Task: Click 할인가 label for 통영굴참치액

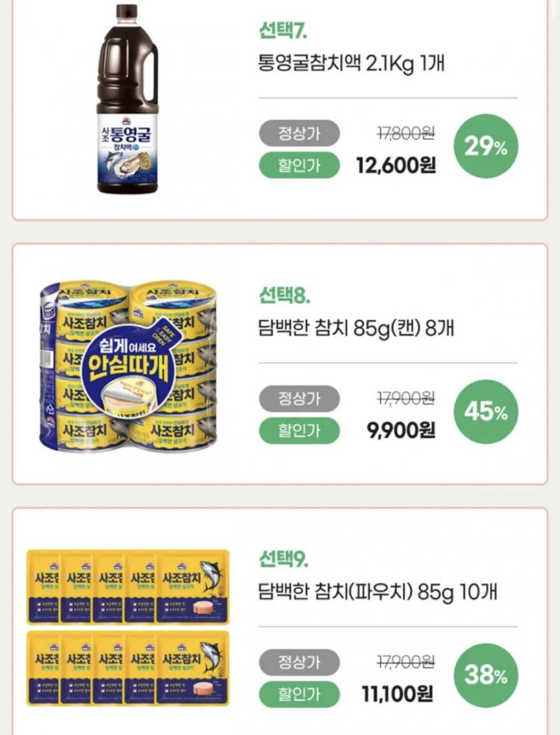Action: (x=299, y=166)
